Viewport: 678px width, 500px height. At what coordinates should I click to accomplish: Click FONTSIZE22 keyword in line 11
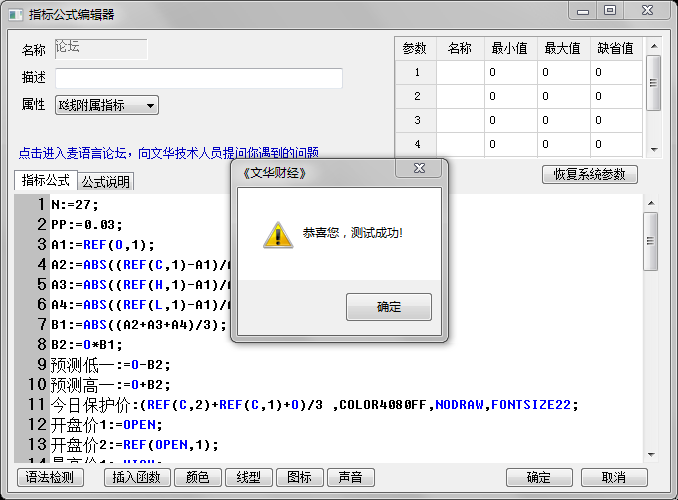(531, 405)
